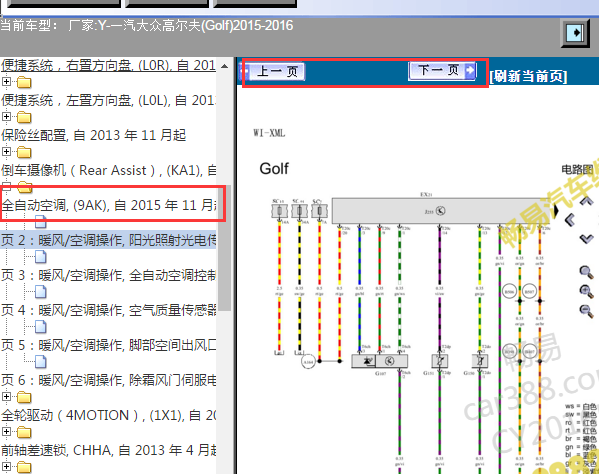The image size is (599, 474).
Task: Select 全轮驱动 (4MOTION), (1X1) entry
Action: pos(108,415)
